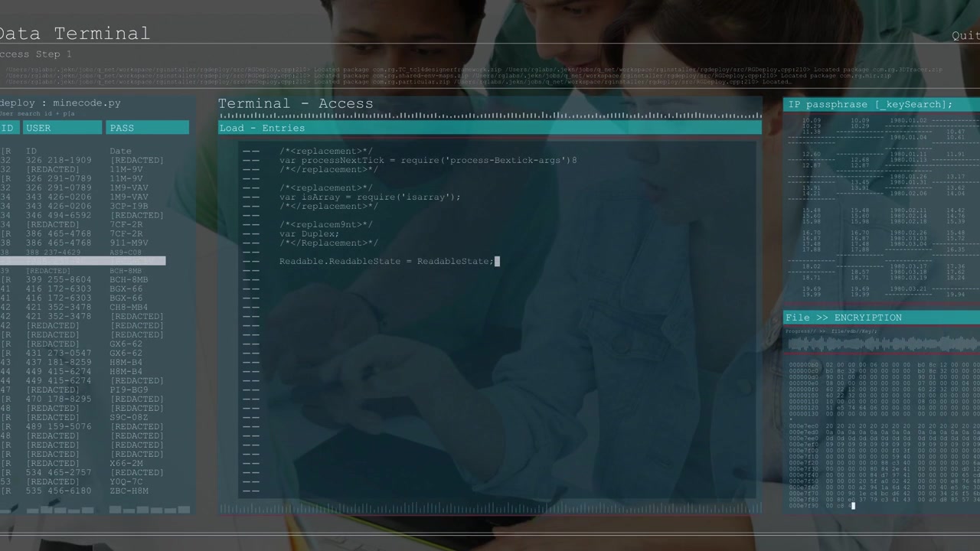Click the hex offset 00000130 row
Viewport: 980px width, 551px height.
[884, 414]
